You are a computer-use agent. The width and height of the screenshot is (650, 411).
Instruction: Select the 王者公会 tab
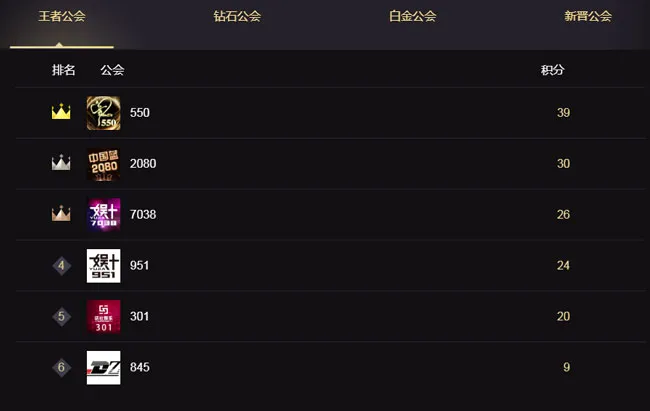pyautogui.click(x=62, y=16)
